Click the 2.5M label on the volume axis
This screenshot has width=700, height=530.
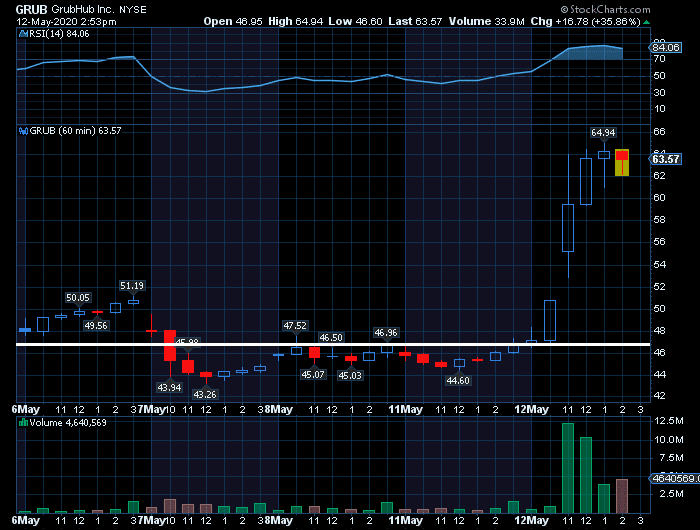(673, 494)
